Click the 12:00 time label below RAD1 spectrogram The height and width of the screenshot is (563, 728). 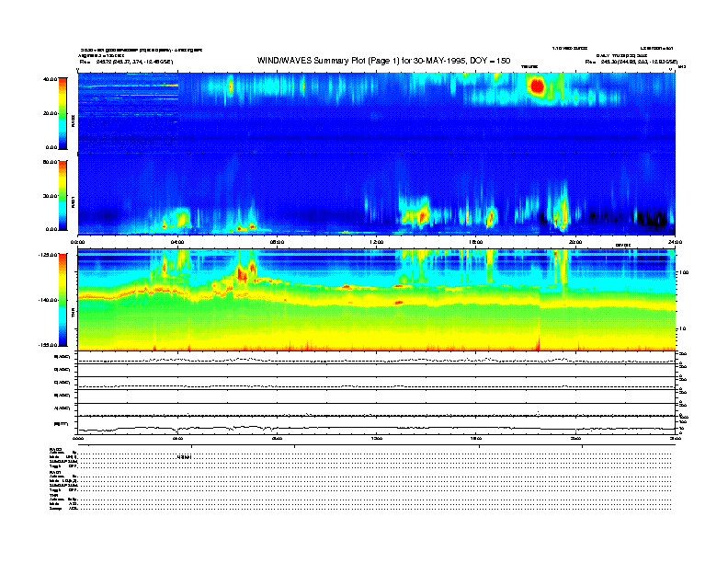click(377, 242)
